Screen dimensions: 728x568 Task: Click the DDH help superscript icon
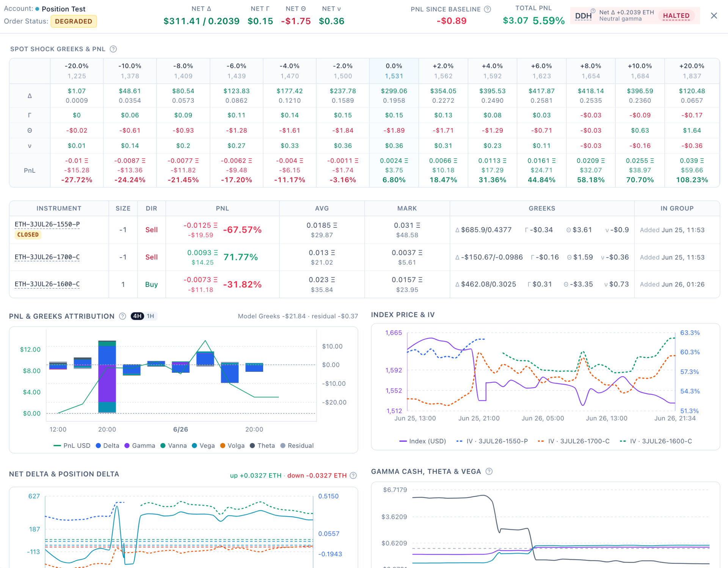pyautogui.click(x=593, y=11)
